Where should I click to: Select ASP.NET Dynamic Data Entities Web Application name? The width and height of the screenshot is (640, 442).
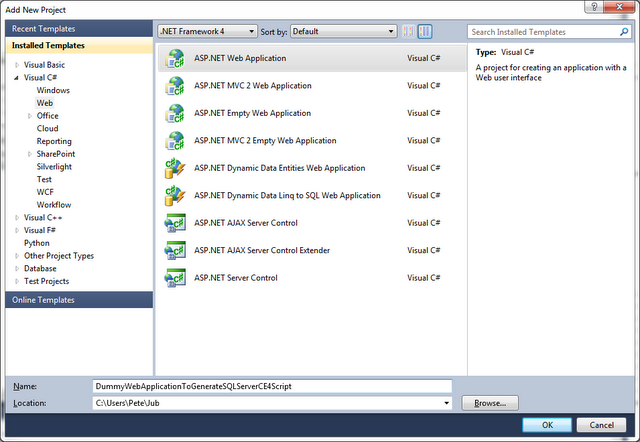280,168
